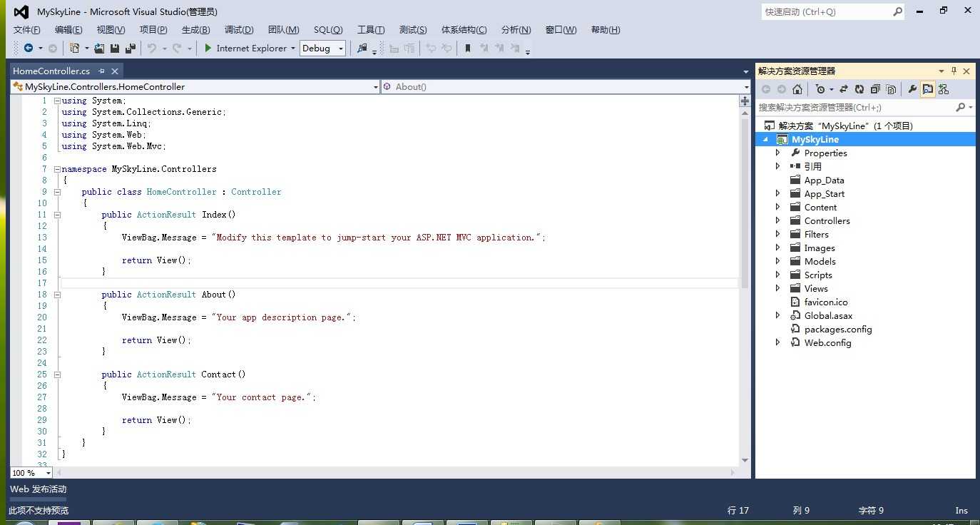The height and width of the screenshot is (525, 980).
Task: Open the 调试(D) menu
Action: [239, 29]
